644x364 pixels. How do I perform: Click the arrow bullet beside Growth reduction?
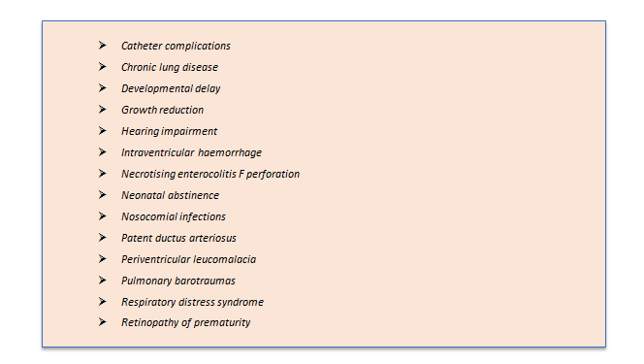[x=102, y=110]
